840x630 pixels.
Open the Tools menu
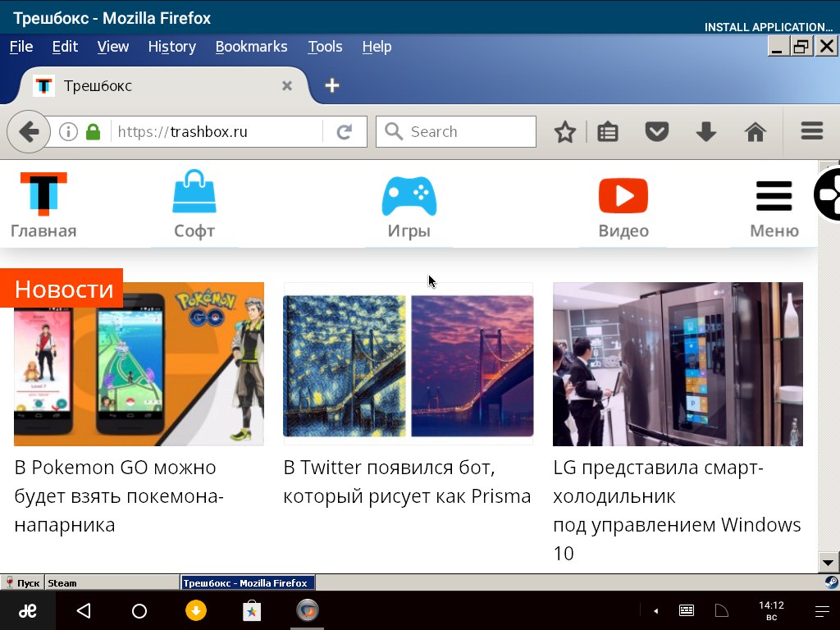coord(325,47)
